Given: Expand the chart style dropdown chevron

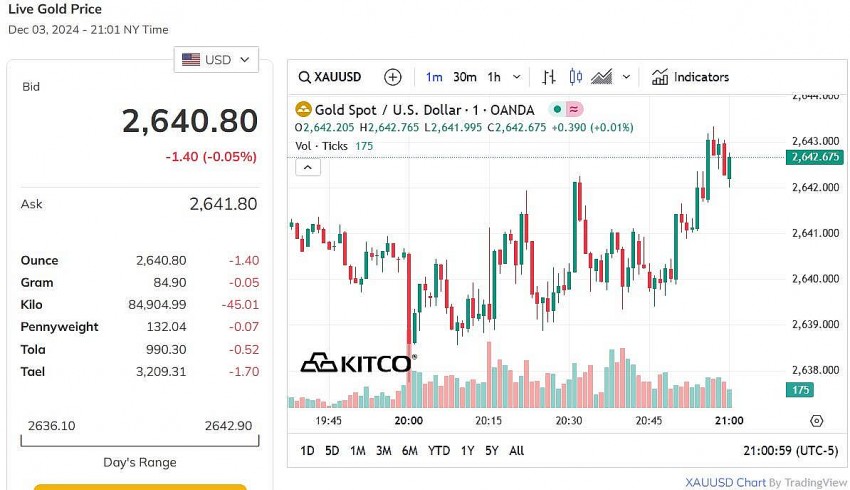Looking at the screenshot, I should 627,77.
